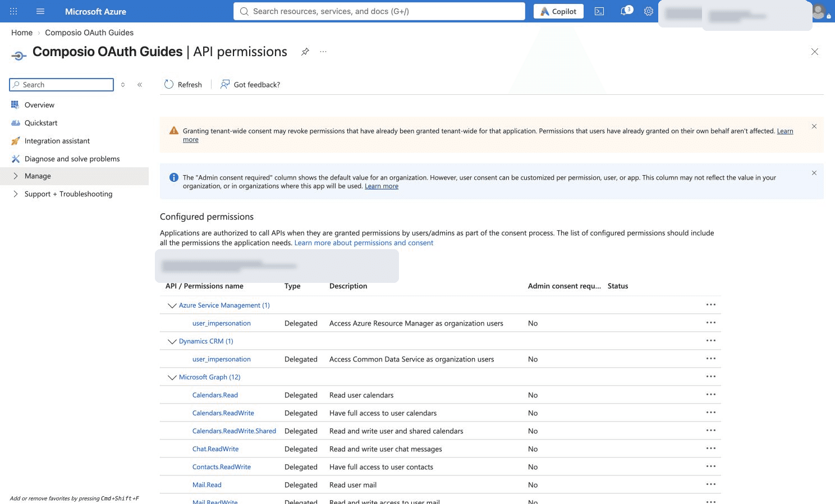Click the Got feedback icon
This screenshot has width=835, height=504.
(225, 84)
